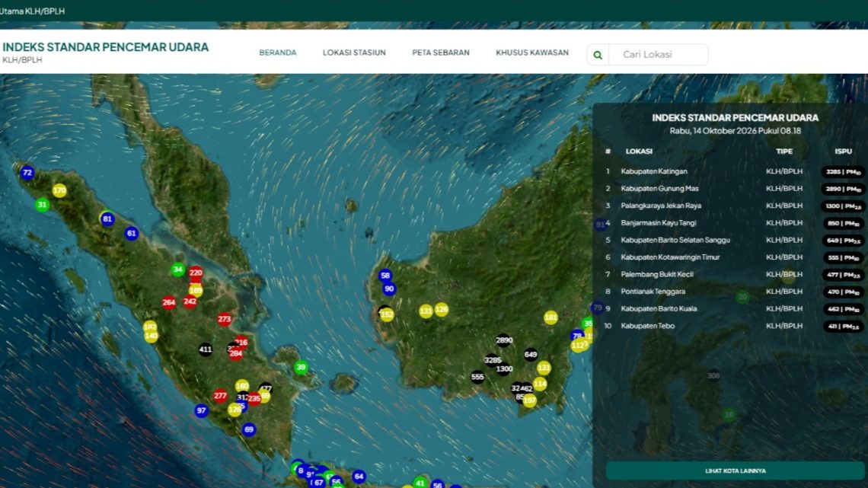The height and width of the screenshot is (488, 868).
Task: Click green station marker 34
Action: [x=177, y=270]
